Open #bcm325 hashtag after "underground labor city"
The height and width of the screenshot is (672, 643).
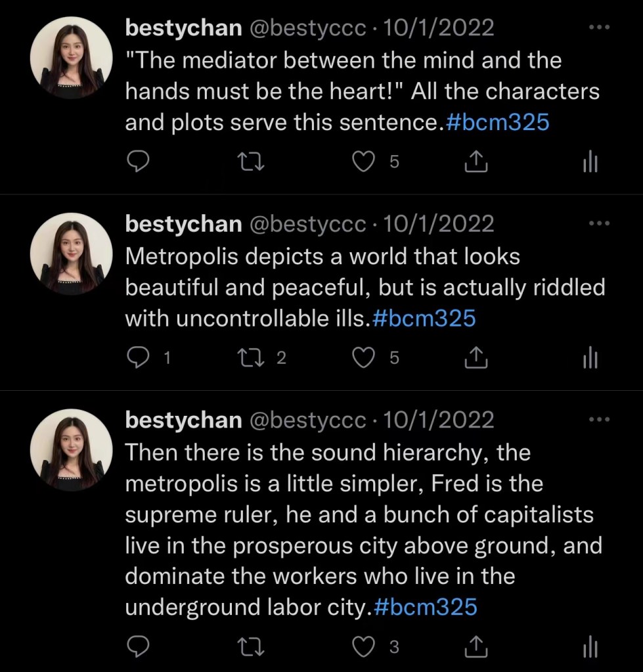[424, 607]
